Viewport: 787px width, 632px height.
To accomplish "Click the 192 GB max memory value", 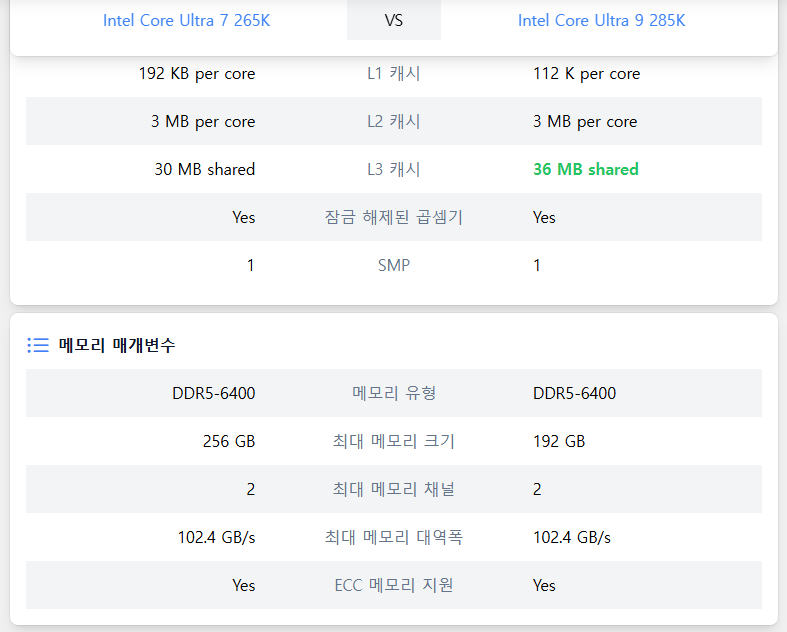I will click(x=559, y=441).
